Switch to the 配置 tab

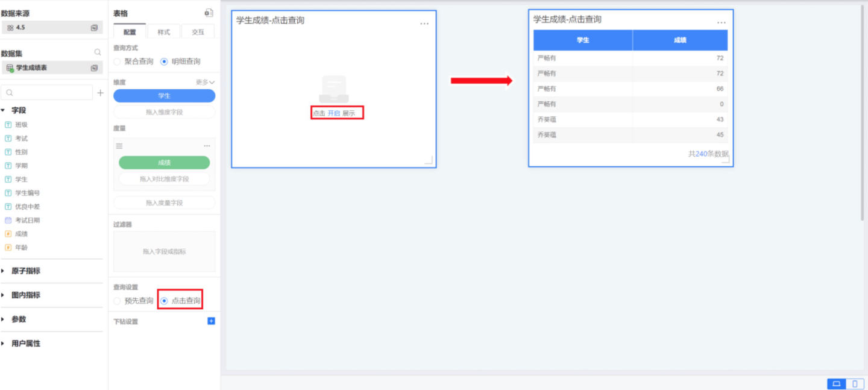click(x=130, y=32)
